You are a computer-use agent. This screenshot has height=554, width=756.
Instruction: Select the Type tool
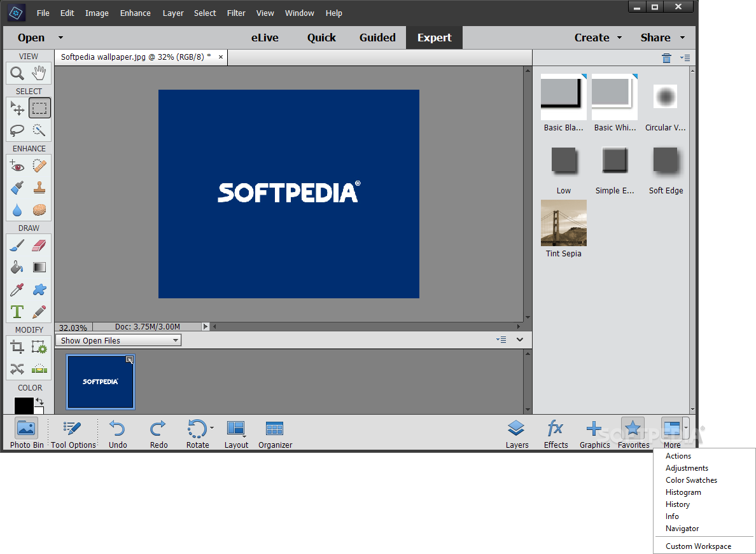coord(17,312)
